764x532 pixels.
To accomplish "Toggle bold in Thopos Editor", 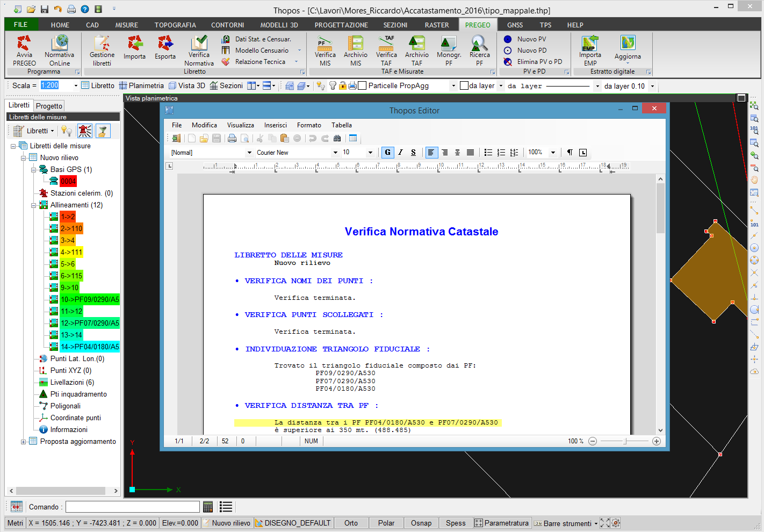I will tap(387, 153).
